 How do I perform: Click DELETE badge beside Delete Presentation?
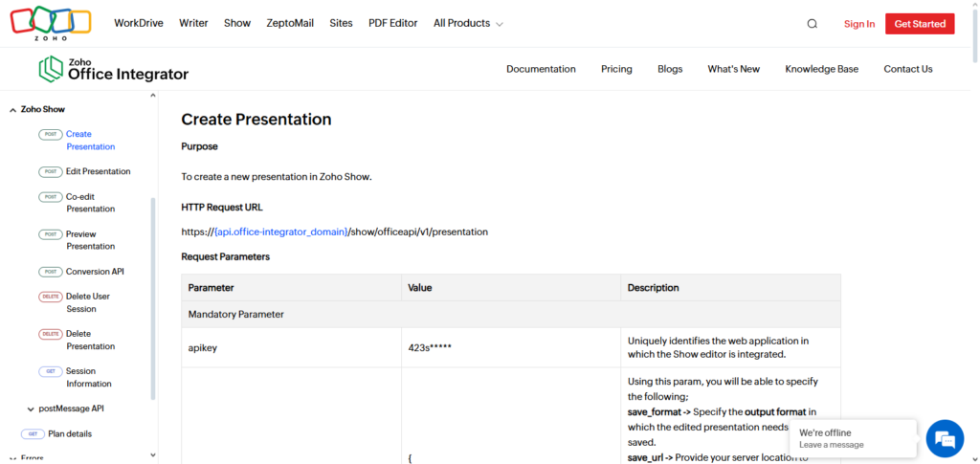51,334
